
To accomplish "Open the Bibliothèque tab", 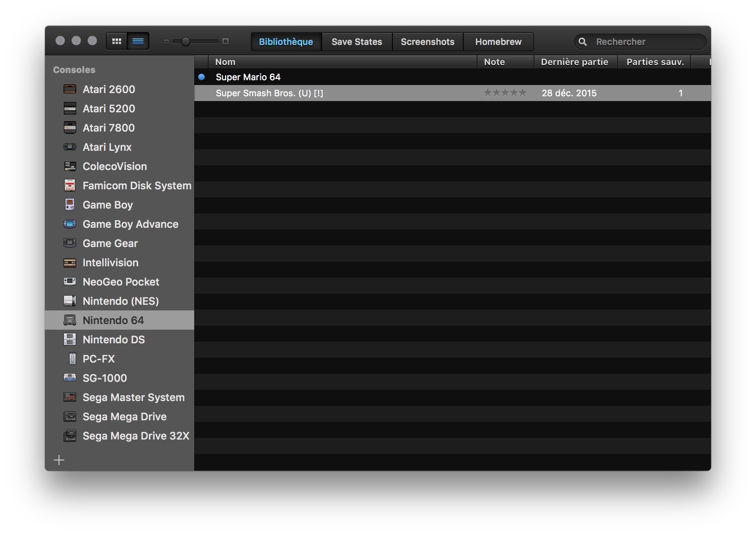I will tap(286, 42).
